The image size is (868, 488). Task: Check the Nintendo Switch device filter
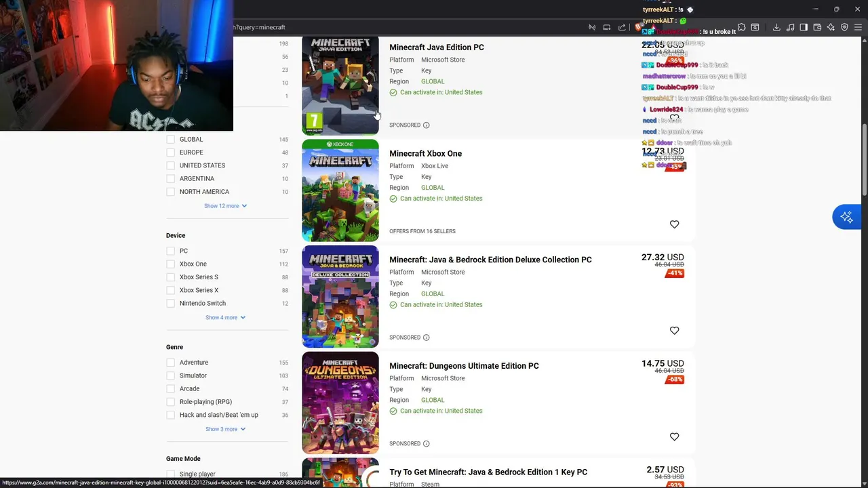(x=171, y=304)
